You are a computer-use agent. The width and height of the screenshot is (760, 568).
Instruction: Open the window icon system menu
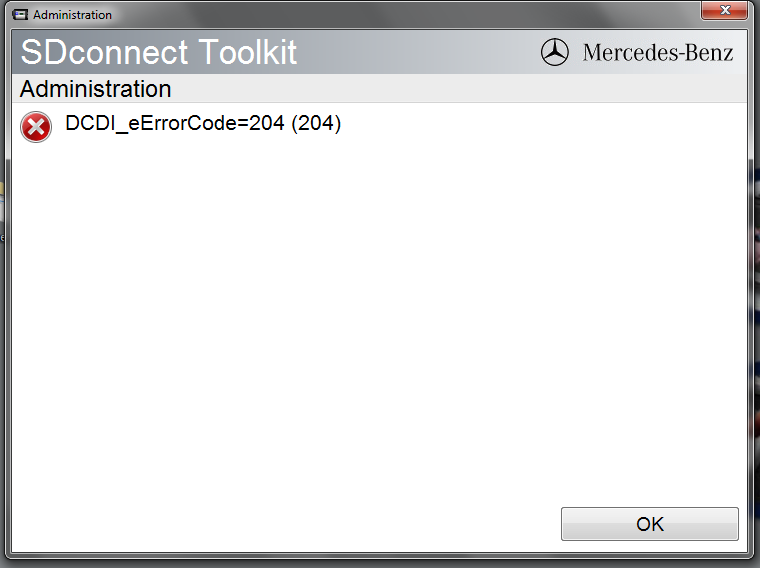pyautogui.click(x=20, y=15)
